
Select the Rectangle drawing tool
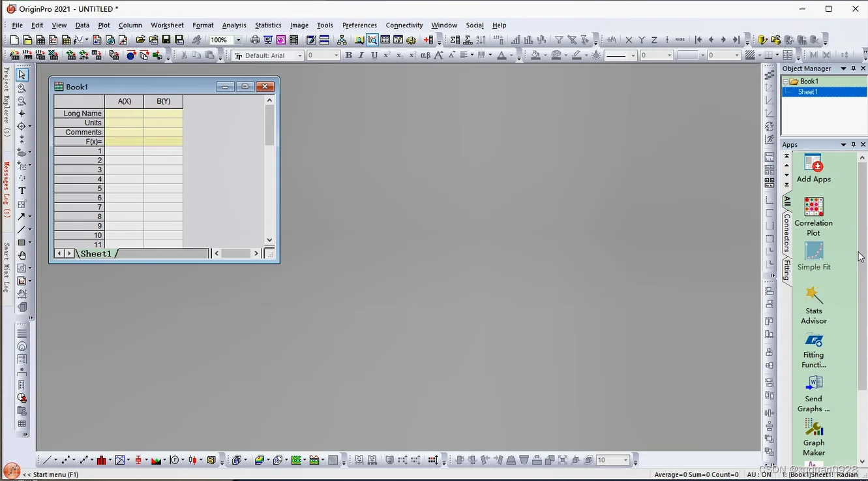click(22, 242)
